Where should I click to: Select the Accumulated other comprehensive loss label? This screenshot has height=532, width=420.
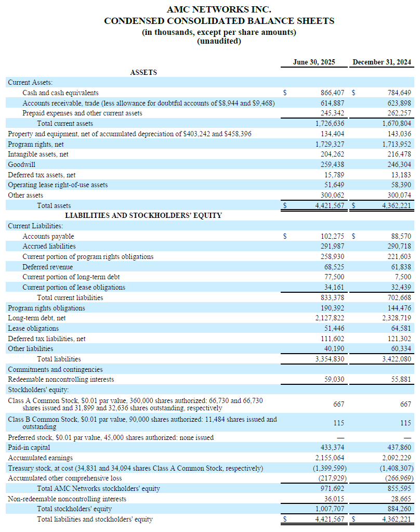point(65,478)
